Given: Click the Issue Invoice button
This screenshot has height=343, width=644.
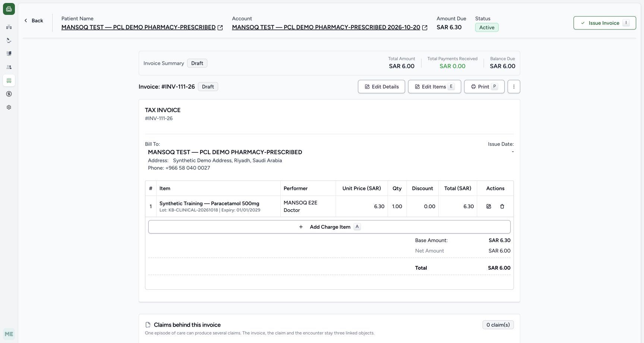Looking at the screenshot, I should coord(604,23).
